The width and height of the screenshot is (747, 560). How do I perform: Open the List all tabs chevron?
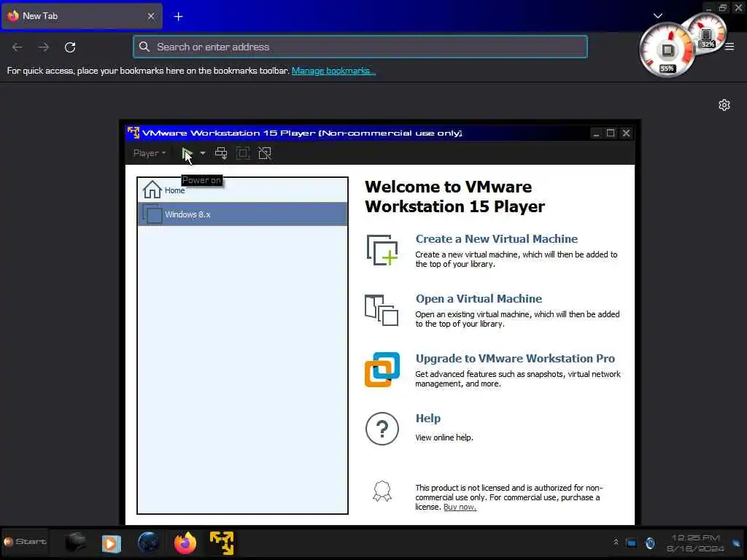click(x=658, y=16)
